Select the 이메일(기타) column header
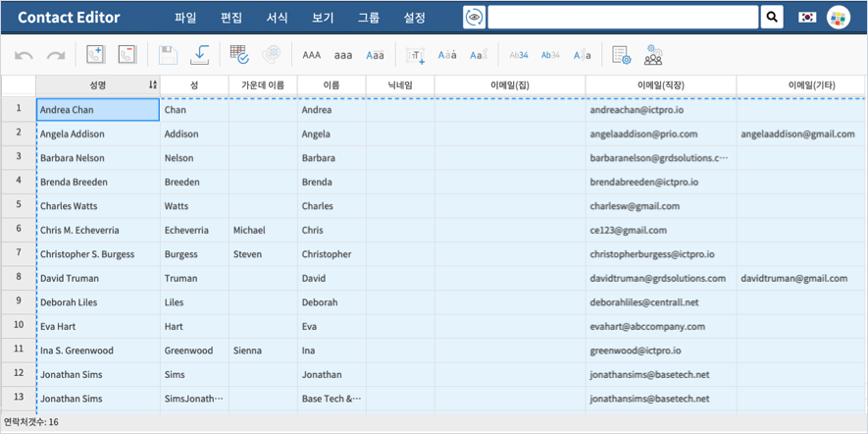868x434 pixels. tap(802, 85)
